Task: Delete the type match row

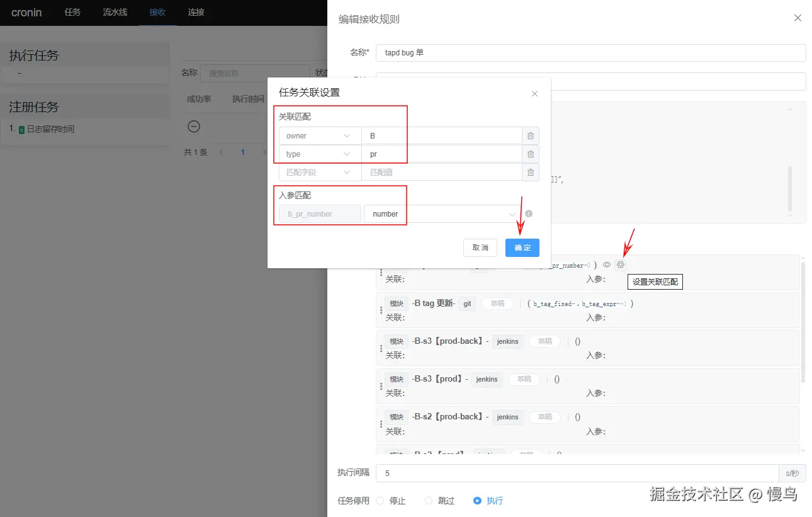Action: click(x=531, y=154)
